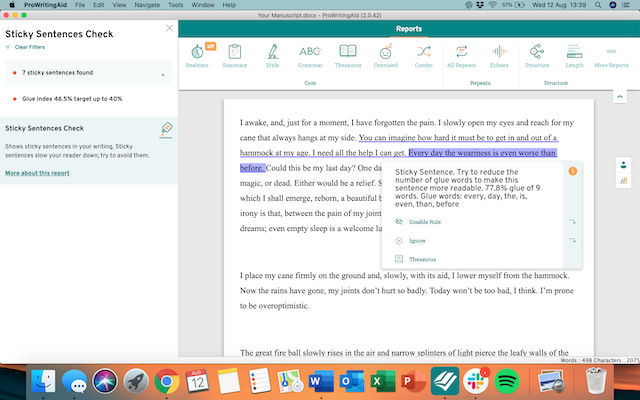Click the word count in status bar

click(x=575, y=360)
